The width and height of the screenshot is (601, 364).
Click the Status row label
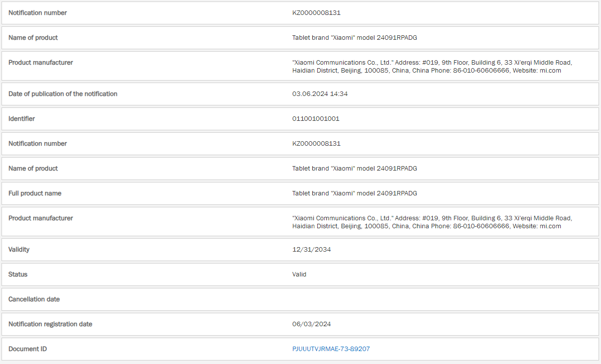18,274
